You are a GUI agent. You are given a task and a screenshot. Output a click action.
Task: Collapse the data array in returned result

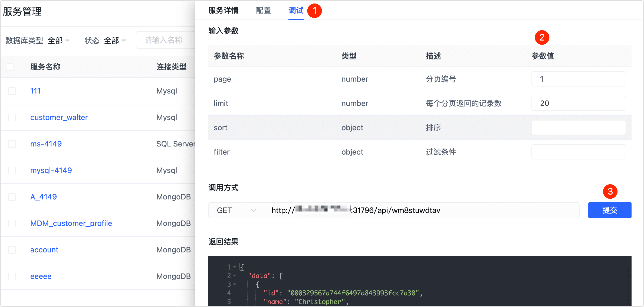click(x=234, y=276)
